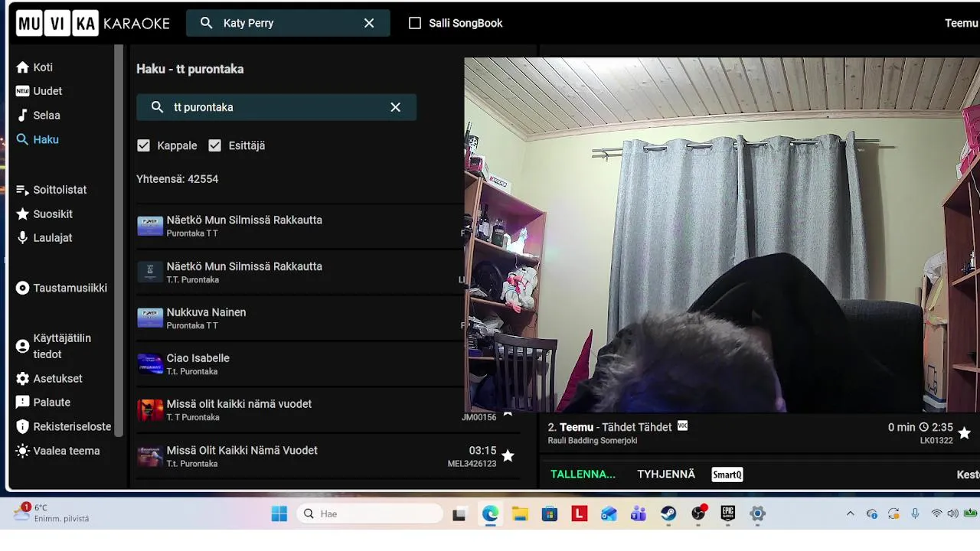This screenshot has width=980, height=551.
Task: Clear the Katy Perry search with X
Action: 369,23
